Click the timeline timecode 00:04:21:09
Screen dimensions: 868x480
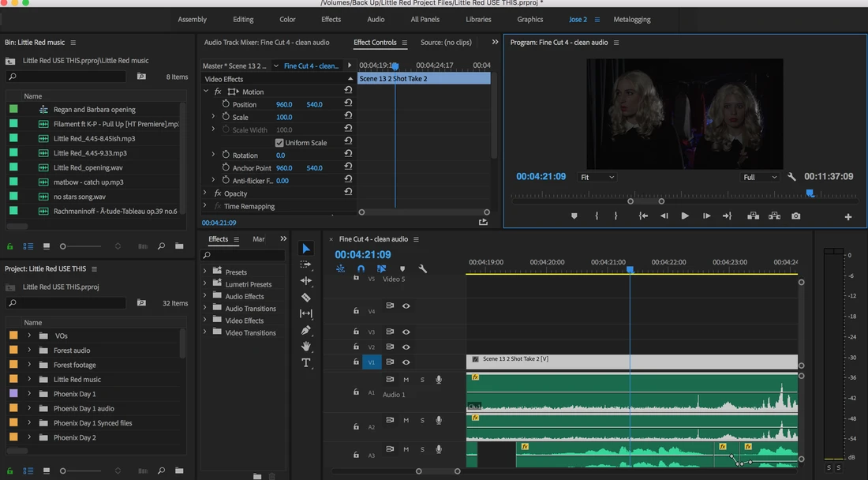tap(363, 255)
